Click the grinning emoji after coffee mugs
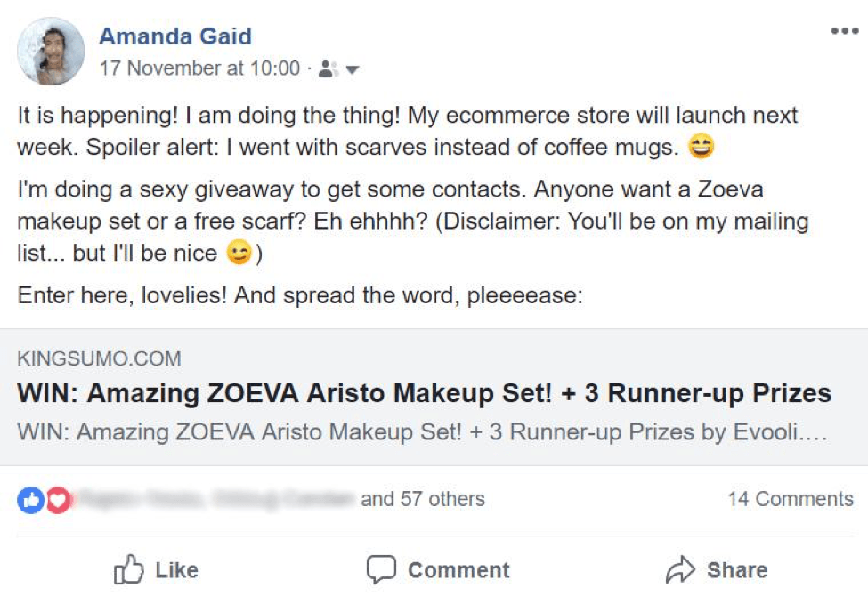This screenshot has height=604, width=868. [702, 149]
